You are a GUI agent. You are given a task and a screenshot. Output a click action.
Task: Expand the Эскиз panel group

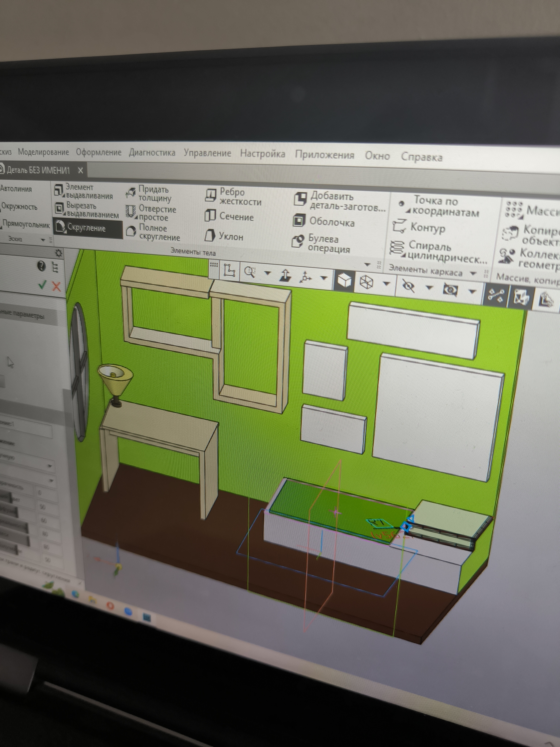(43, 240)
